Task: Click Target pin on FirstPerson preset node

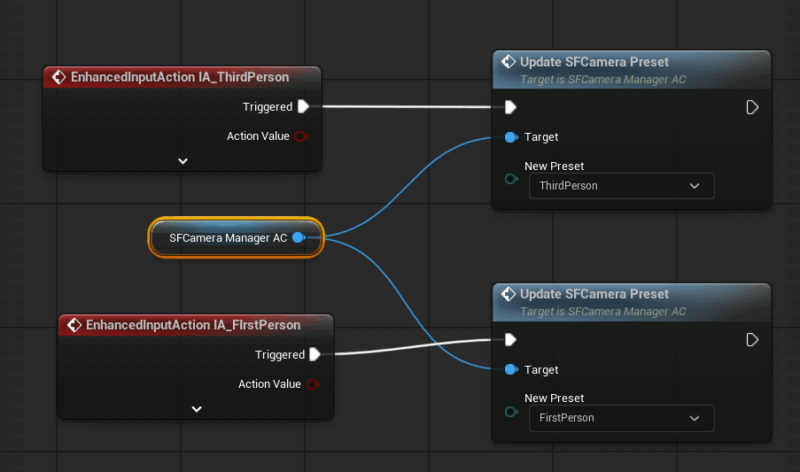Action: point(511,370)
